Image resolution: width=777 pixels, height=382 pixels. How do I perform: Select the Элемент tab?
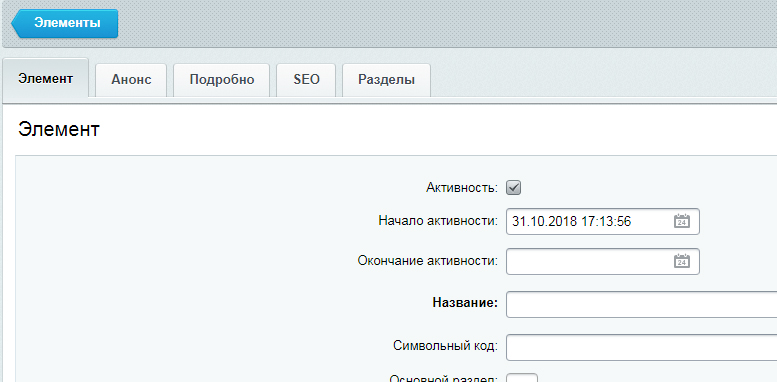tap(46, 79)
